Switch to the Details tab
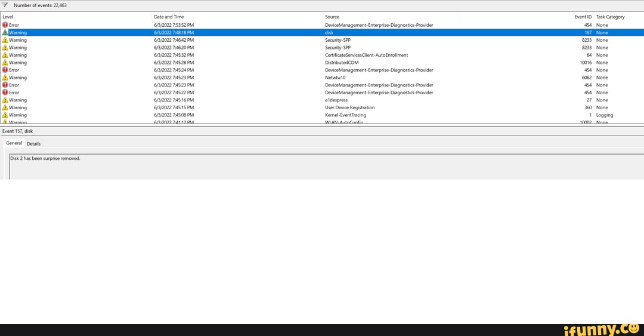 coord(33,144)
